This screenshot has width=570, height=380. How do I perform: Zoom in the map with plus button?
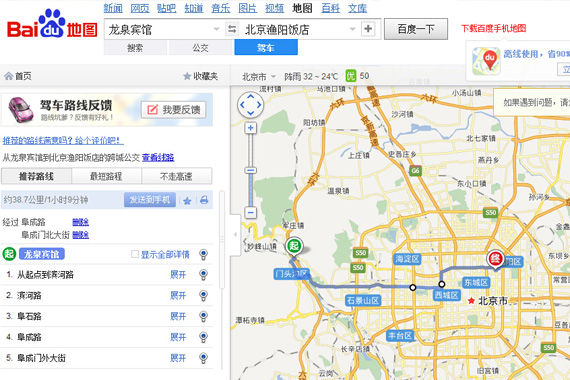pyautogui.click(x=250, y=128)
